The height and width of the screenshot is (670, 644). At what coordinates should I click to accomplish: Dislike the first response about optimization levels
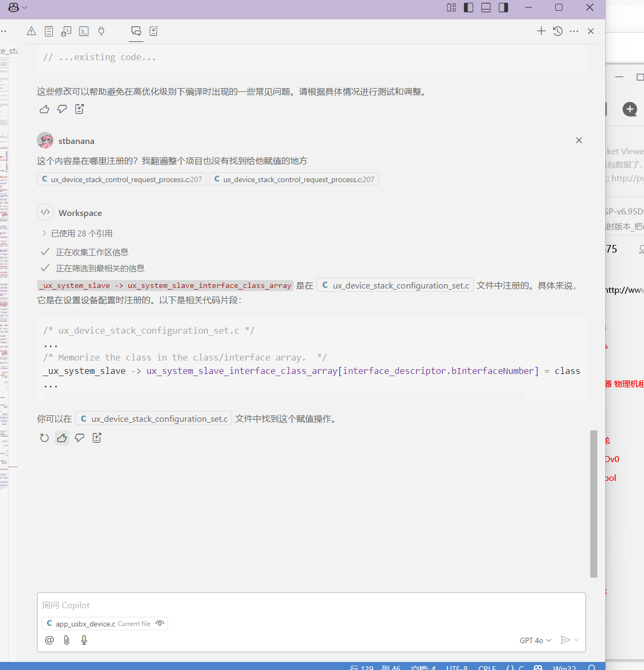coord(62,109)
